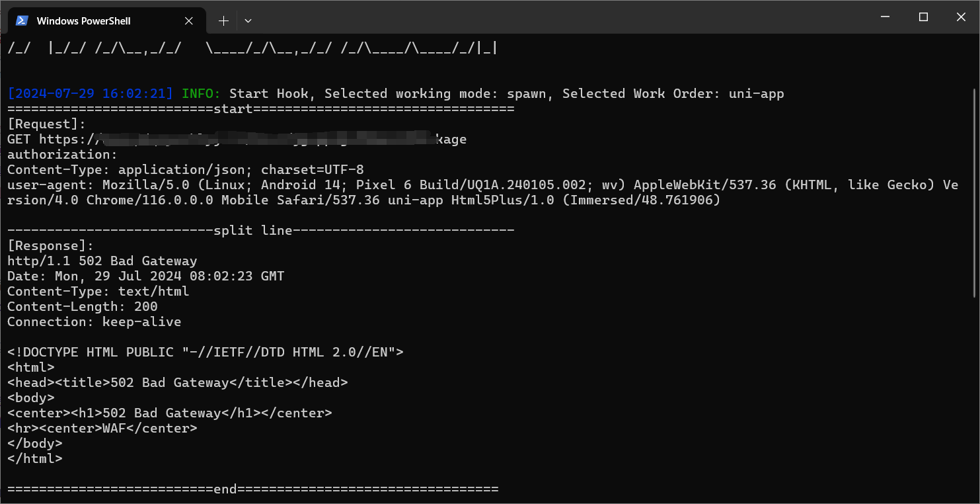Screen dimensions: 980x504
Task: Click the [Request]: header line
Action: [47, 124]
